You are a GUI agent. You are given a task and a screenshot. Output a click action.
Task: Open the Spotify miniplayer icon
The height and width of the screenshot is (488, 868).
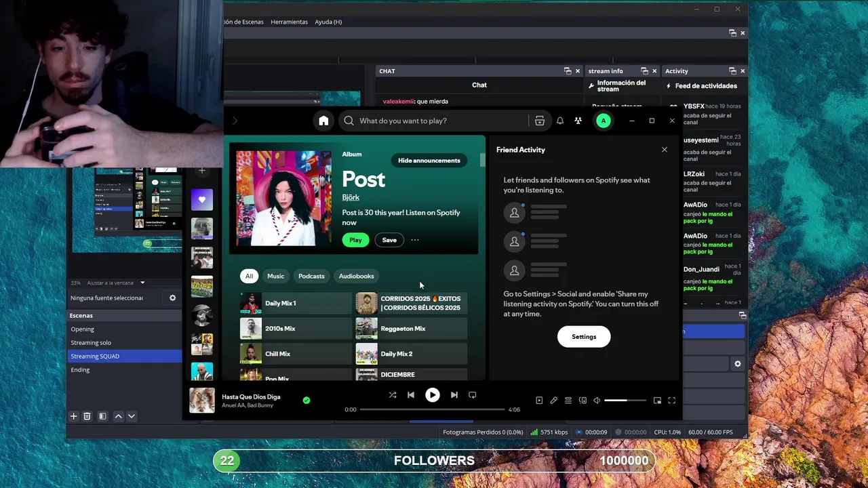coord(657,401)
